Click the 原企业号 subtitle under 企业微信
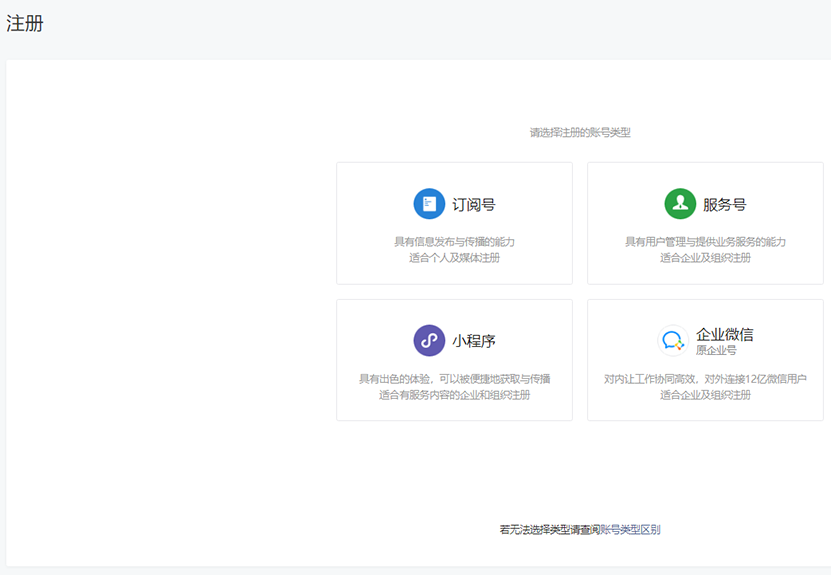This screenshot has height=575, width=831. tap(716, 351)
